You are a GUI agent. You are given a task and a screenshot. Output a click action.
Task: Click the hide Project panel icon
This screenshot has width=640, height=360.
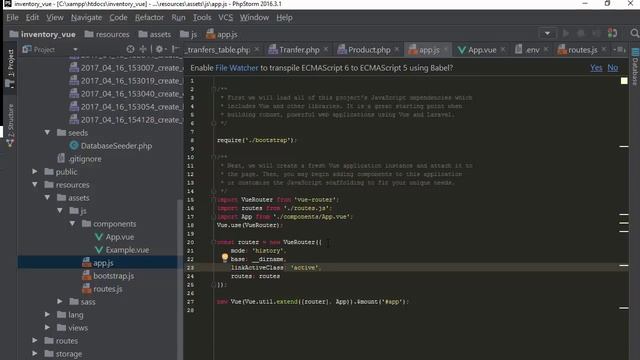pos(176,49)
